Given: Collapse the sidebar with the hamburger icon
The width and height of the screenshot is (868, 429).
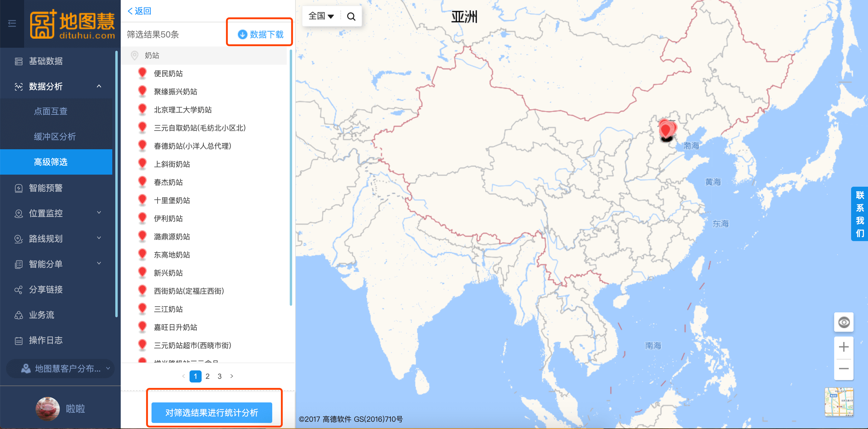Looking at the screenshot, I should click(x=12, y=23).
